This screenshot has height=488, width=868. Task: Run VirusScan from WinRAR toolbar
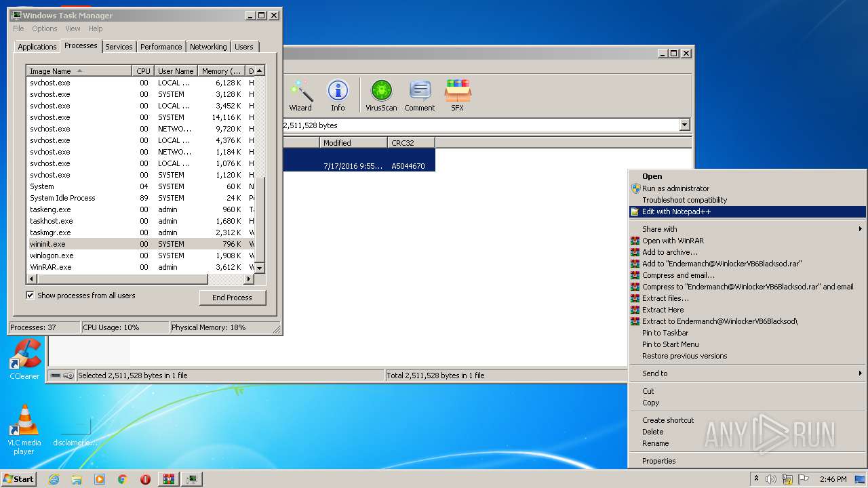[x=381, y=96]
